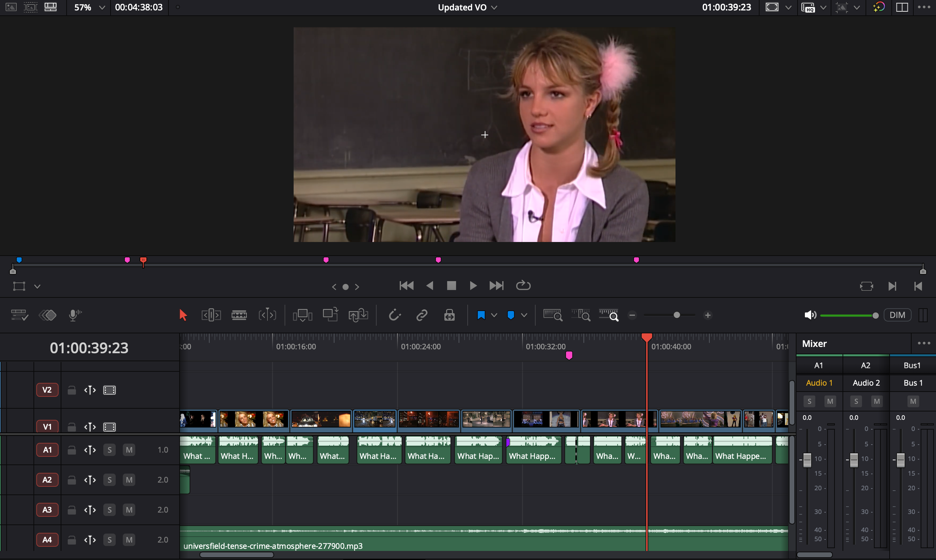Activate Trim Edit mode tool
Screen dimensions: 936x560
[211, 315]
